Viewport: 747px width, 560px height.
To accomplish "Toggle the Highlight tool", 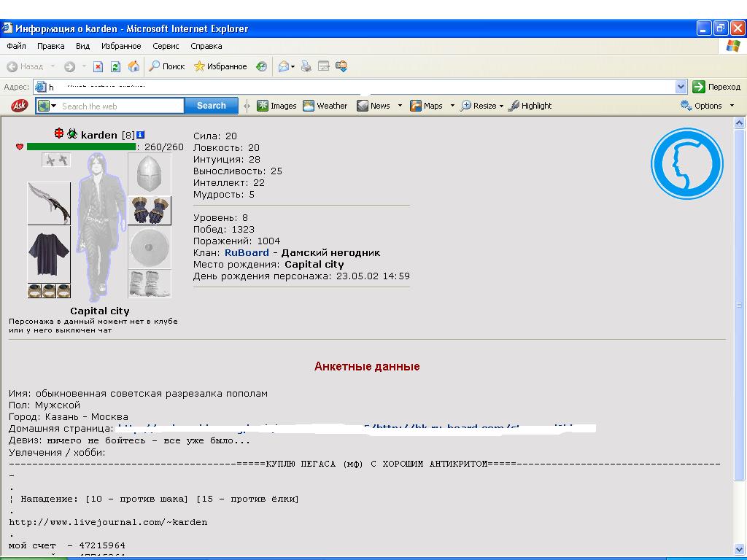I will pyautogui.click(x=530, y=106).
